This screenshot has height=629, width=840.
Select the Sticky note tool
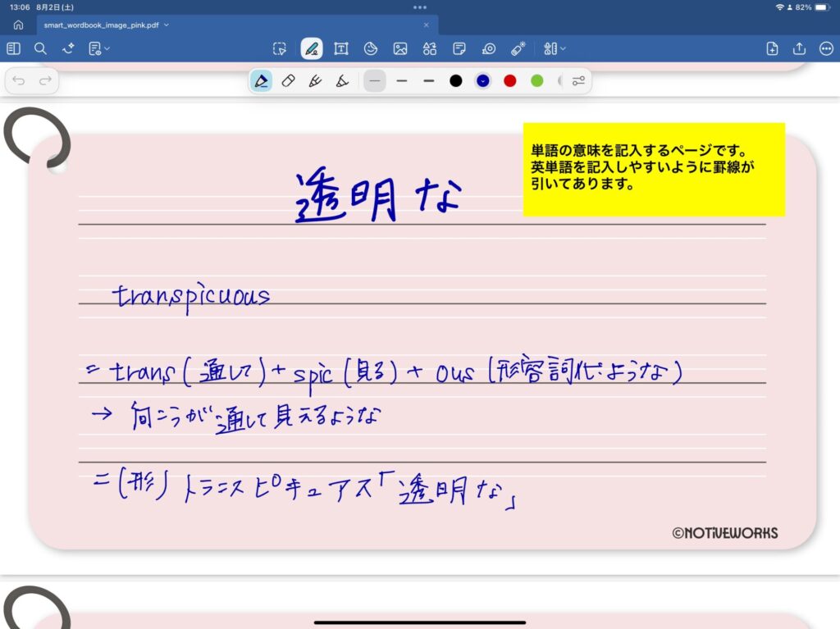459,48
